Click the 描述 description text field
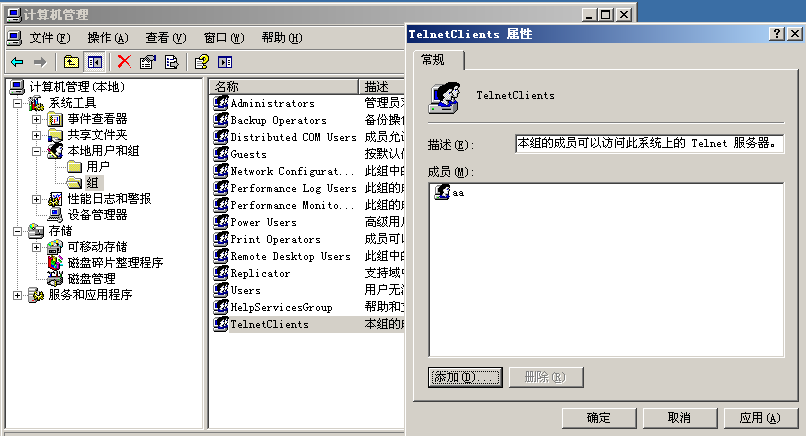The image size is (806, 436). [x=649, y=143]
